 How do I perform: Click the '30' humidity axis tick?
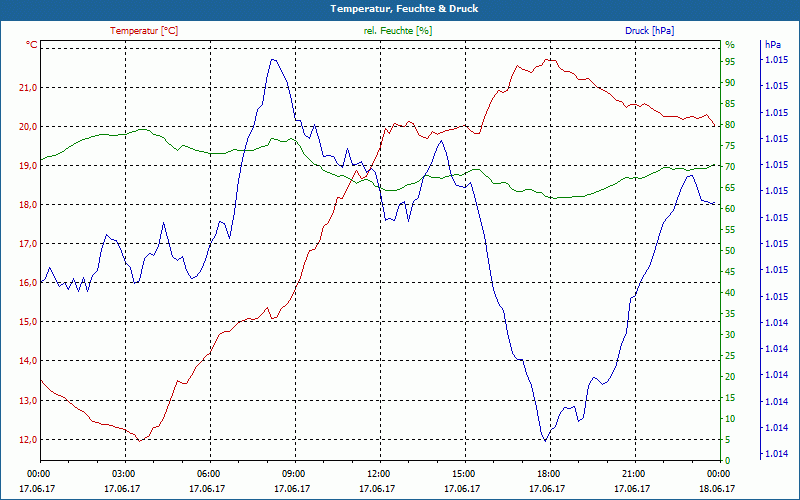point(730,335)
